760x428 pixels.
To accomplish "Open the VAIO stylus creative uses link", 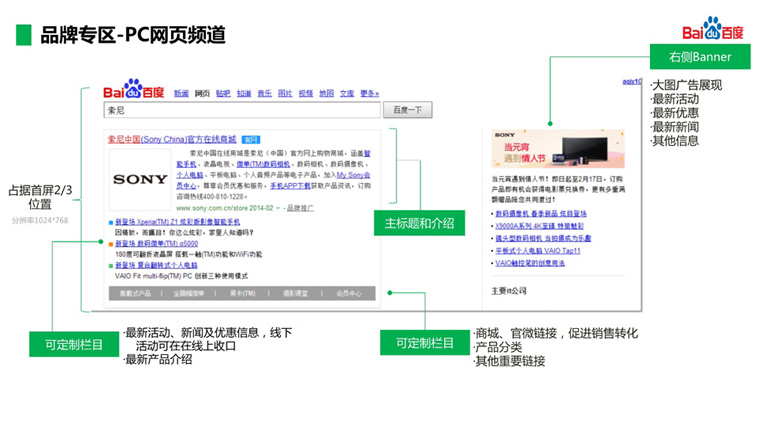I will tap(530, 263).
